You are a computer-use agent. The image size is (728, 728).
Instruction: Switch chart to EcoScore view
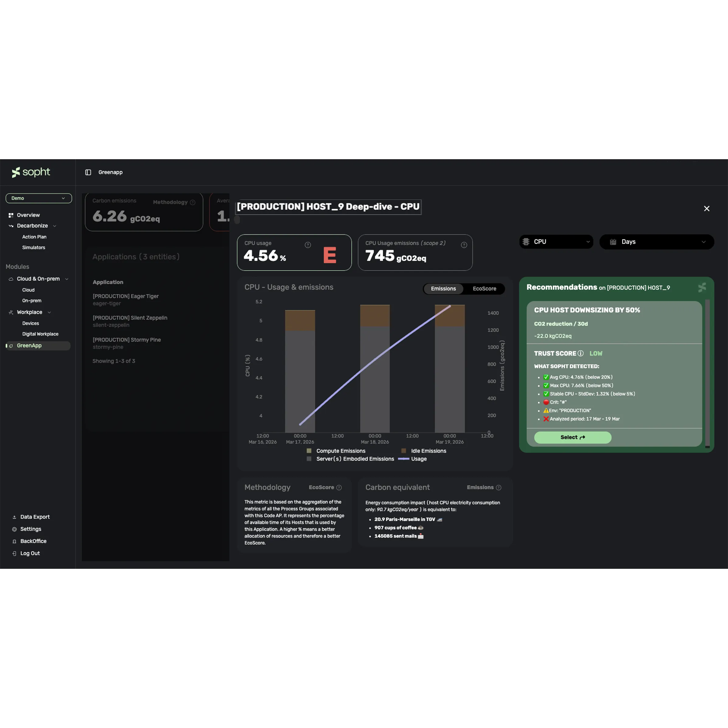tap(485, 289)
